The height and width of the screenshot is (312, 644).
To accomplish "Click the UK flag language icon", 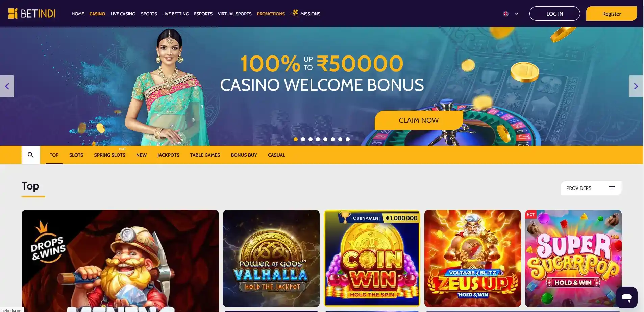I will pos(506,14).
